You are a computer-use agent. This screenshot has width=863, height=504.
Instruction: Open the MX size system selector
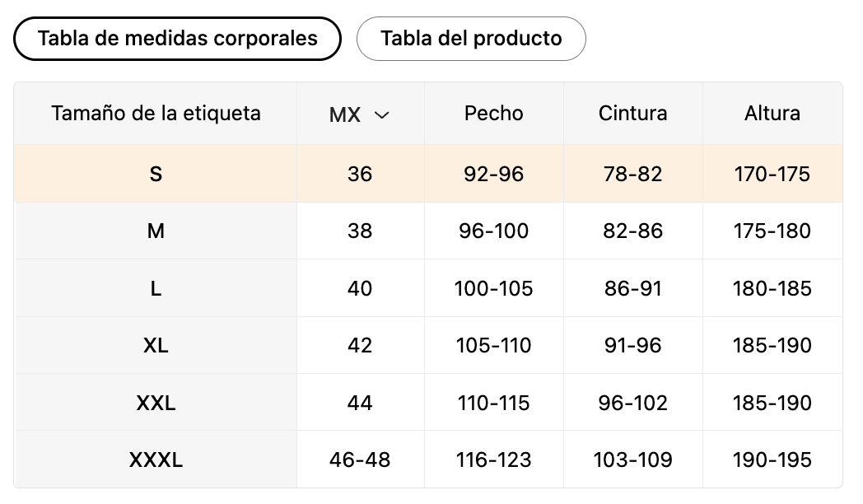tap(359, 114)
